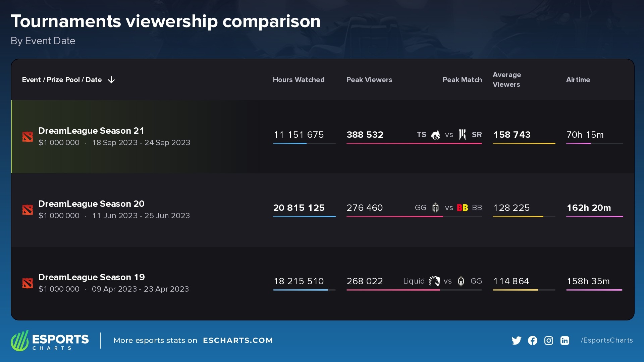The height and width of the screenshot is (362, 644).
Task: Click the BetBoom BB logo
Action: (x=462, y=208)
